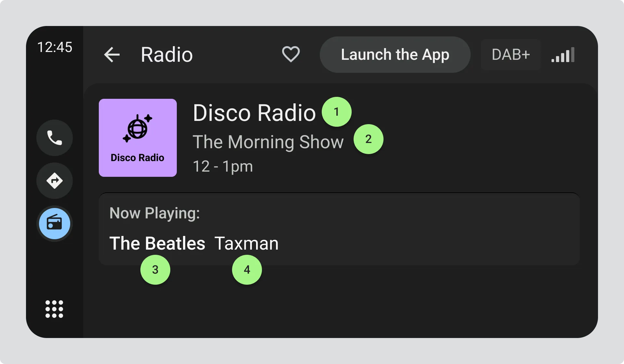The height and width of the screenshot is (364, 624).
Task: Click the disco ball icon in artwork
Action: tap(137, 128)
